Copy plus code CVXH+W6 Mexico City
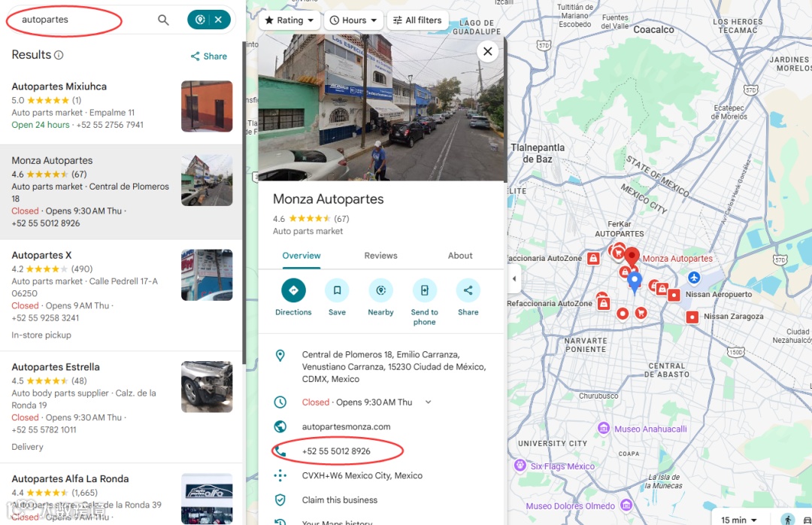This screenshot has height=525, width=812. [x=362, y=475]
